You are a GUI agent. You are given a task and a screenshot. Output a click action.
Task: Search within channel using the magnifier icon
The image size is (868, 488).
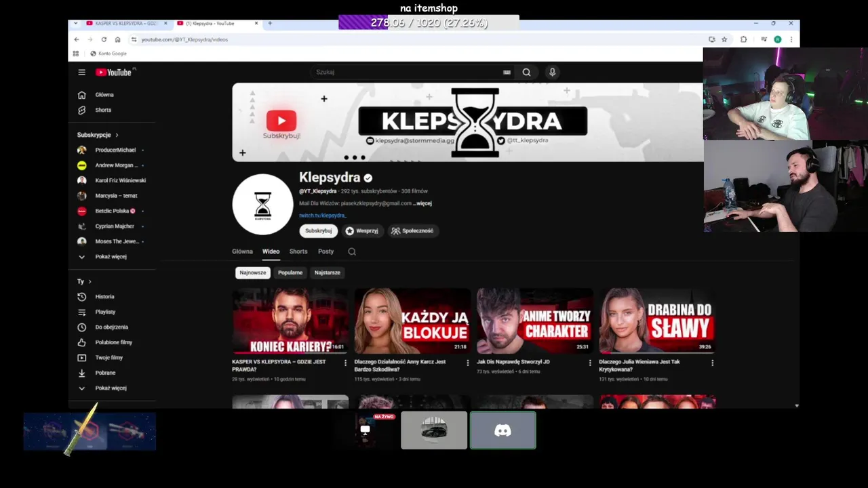(352, 251)
